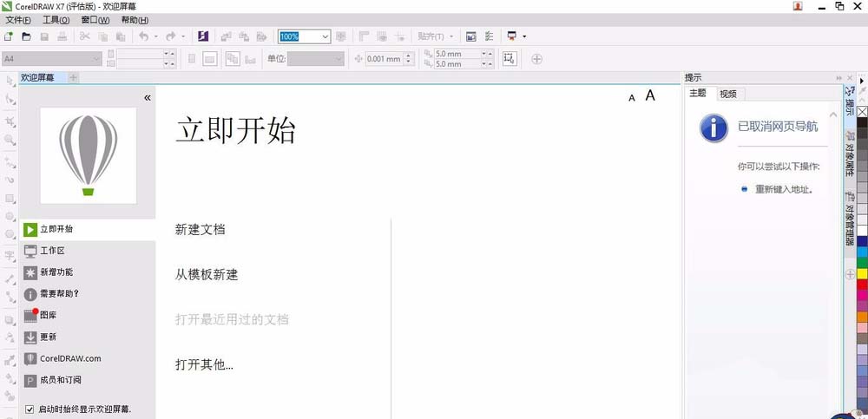Select the Crop tool in toolbox
868x419 pixels.
pos(10,121)
